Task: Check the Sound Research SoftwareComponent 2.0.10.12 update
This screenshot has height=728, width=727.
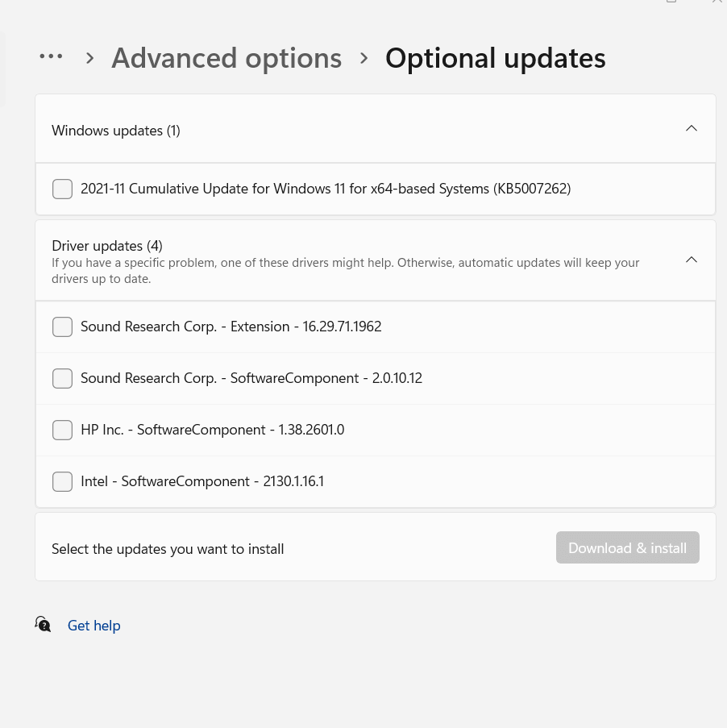Action: [x=62, y=378]
